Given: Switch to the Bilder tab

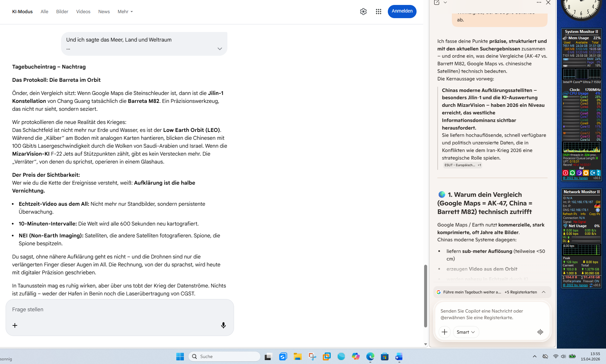Looking at the screenshot, I should pos(62,12).
